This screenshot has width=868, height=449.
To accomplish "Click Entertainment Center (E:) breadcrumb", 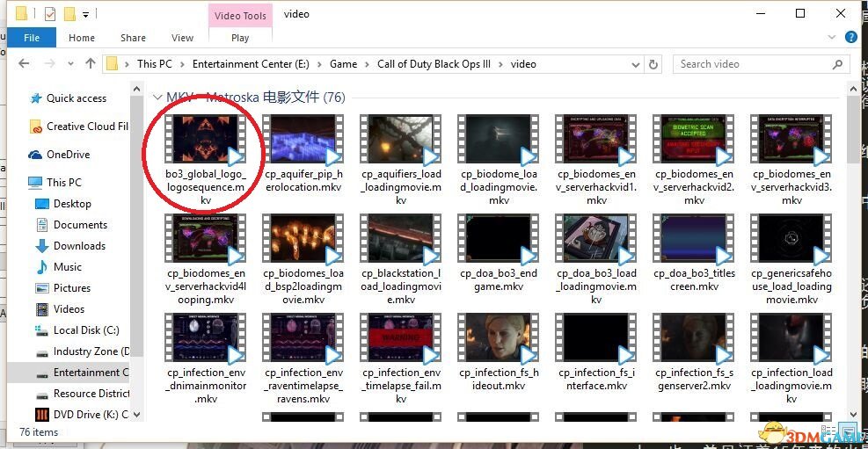I will (251, 64).
